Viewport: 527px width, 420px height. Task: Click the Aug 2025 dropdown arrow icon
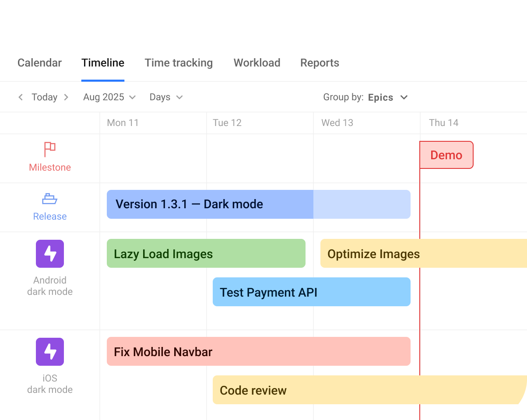click(x=134, y=97)
